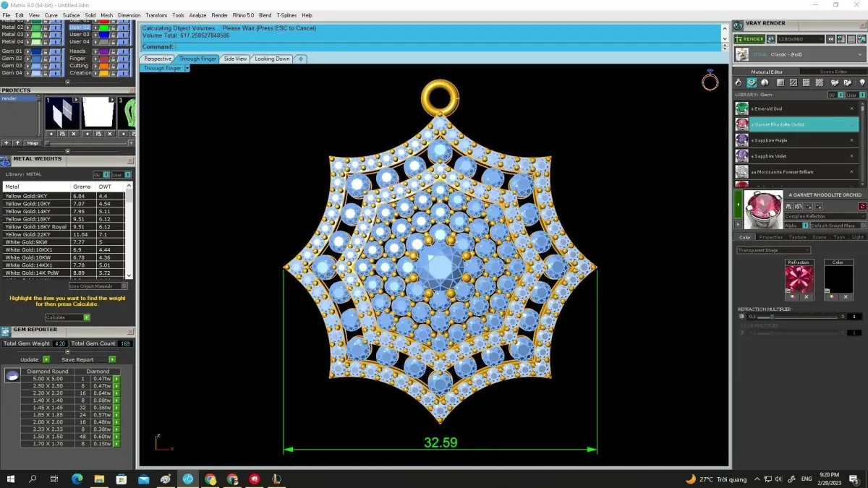Viewport: 868px width, 488px height.
Task: Open the render resolution 1280x960 dropdown
Action: point(800,39)
